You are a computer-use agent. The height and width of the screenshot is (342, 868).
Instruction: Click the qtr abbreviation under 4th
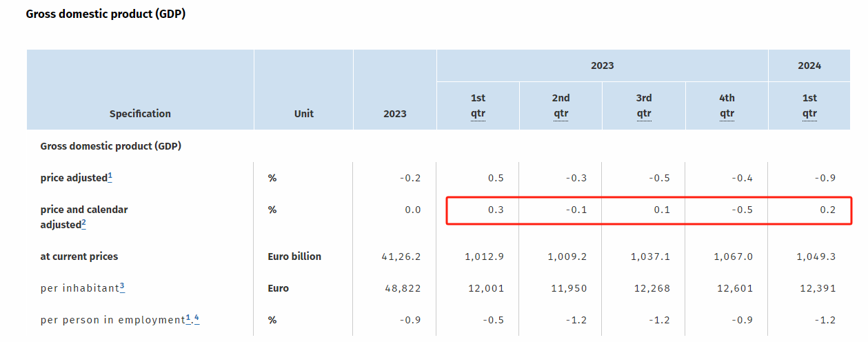click(x=727, y=114)
